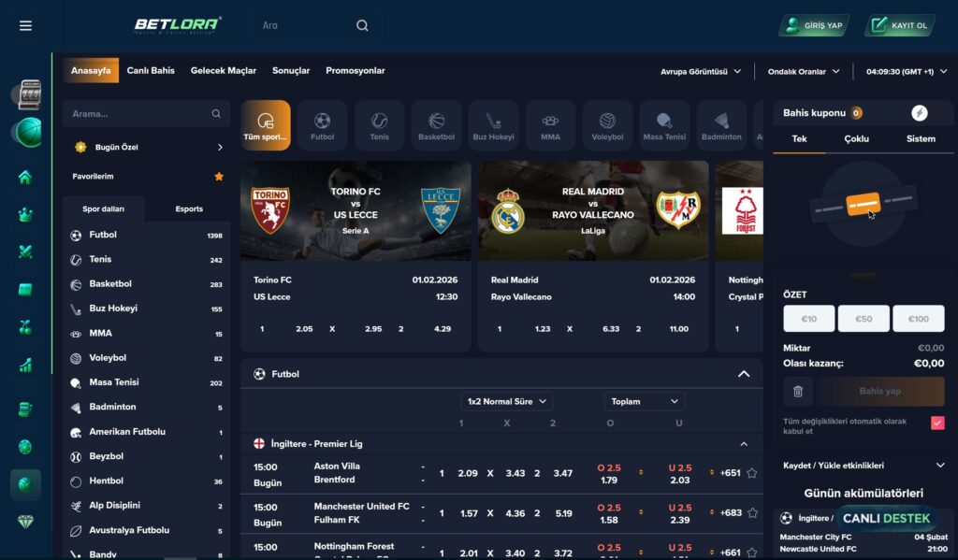Screen dimensions: 958x560
Task: Pick Torino FC win odds 2.05
Action: [x=304, y=329]
